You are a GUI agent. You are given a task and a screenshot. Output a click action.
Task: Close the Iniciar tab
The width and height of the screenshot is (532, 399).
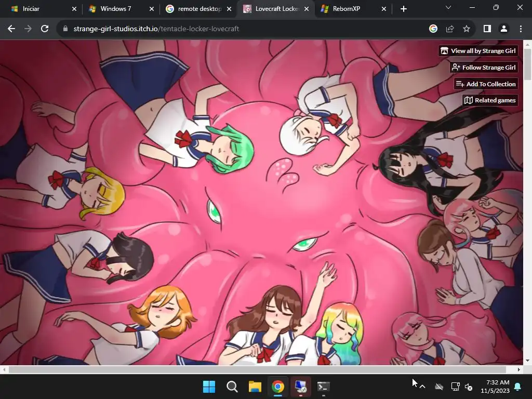click(x=74, y=9)
